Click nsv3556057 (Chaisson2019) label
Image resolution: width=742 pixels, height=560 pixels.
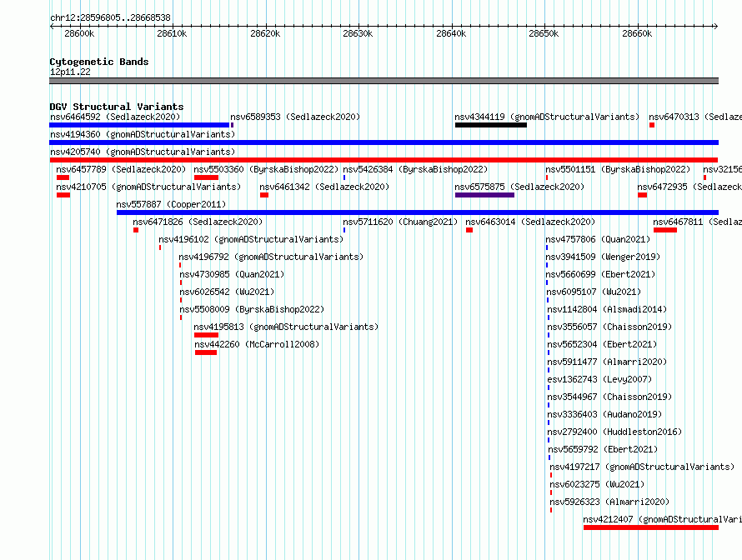(609, 327)
